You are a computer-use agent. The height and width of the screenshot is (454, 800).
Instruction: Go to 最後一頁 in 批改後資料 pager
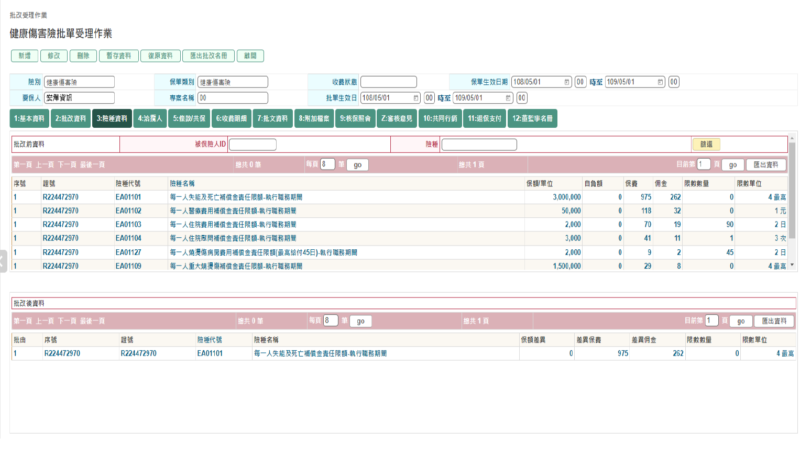(x=92, y=321)
